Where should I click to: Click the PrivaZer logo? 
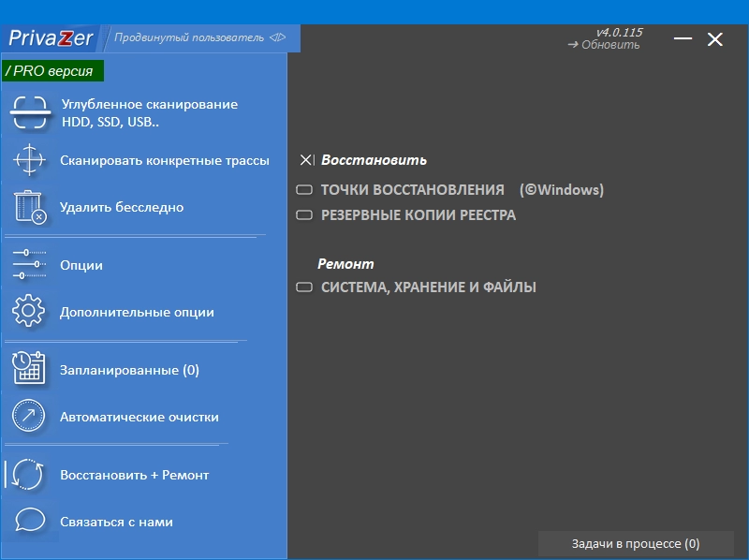point(51,38)
